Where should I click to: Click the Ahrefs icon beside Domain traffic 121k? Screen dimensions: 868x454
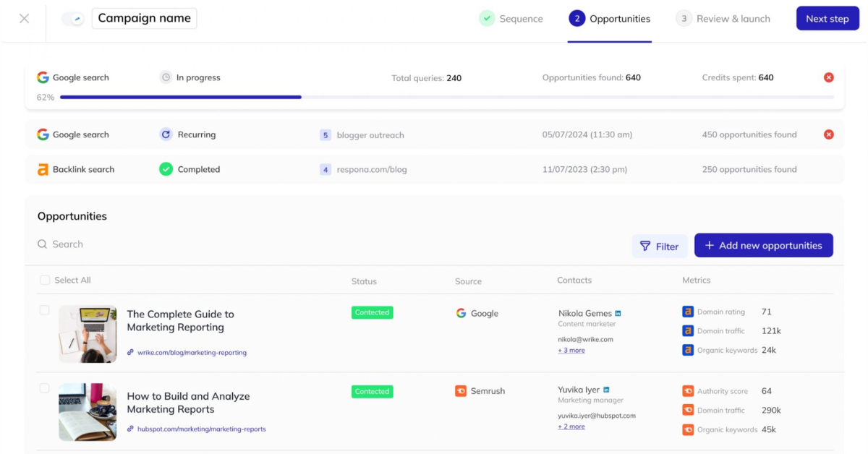point(688,330)
